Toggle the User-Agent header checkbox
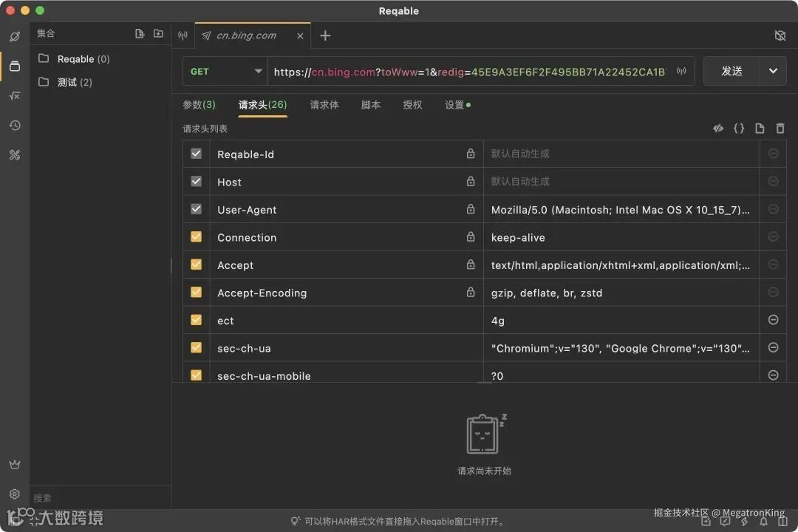Screen dimensions: 798x532 [196, 209]
